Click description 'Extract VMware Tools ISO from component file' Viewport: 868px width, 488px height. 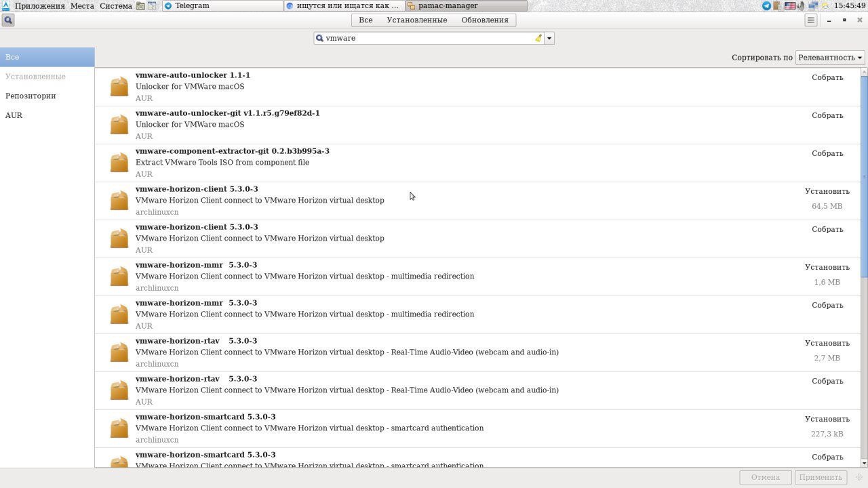[x=222, y=163]
